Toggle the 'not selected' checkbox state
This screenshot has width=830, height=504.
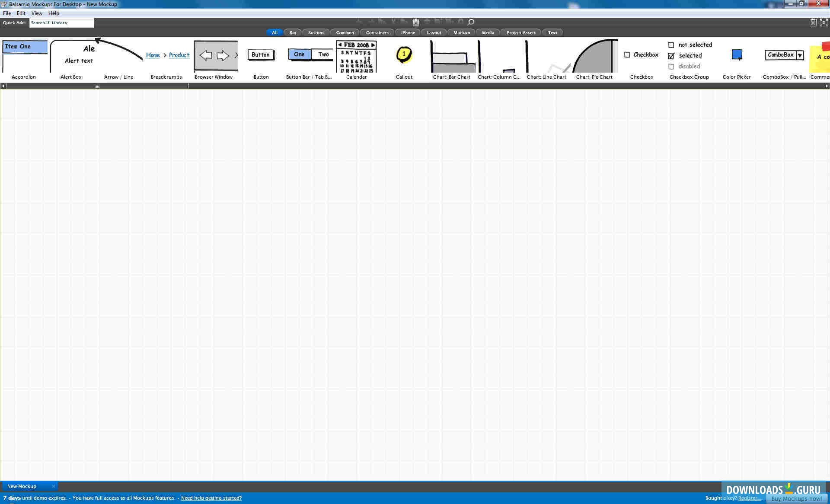[671, 45]
